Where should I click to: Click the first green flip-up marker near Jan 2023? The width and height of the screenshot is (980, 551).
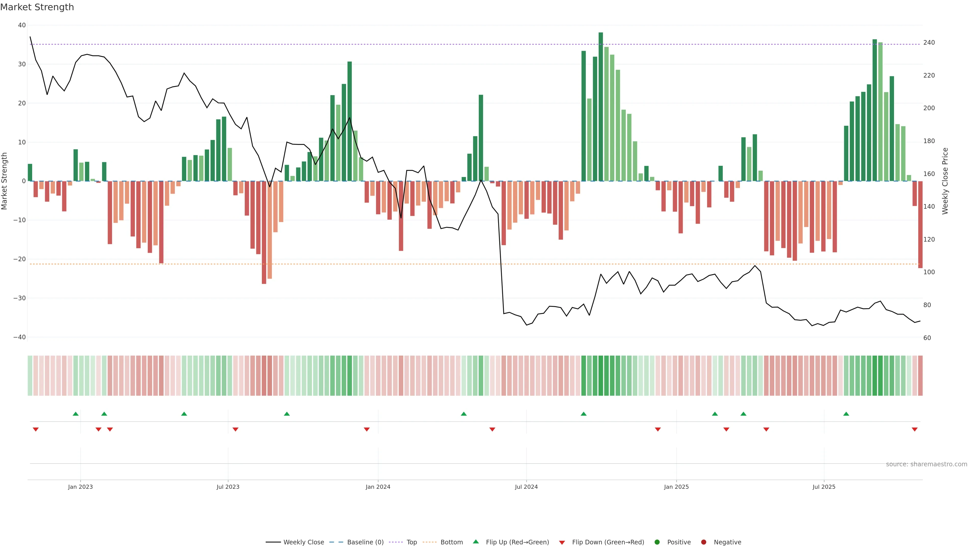pos(76,414)
